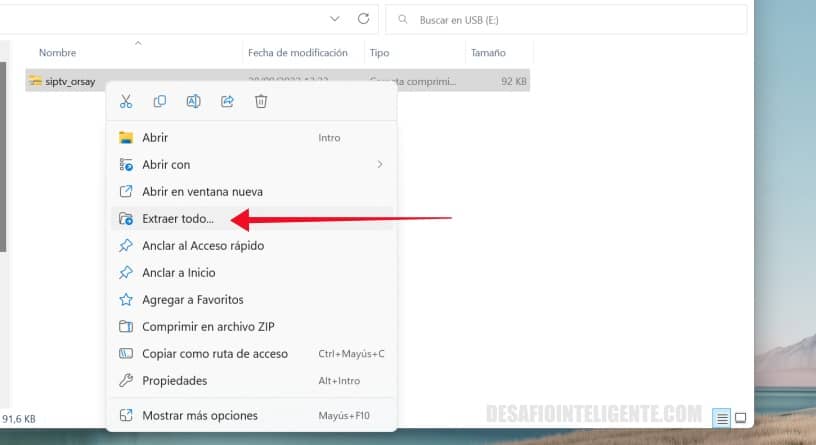Select the siptv_orsay compressed folder

(x=70, y=81)
